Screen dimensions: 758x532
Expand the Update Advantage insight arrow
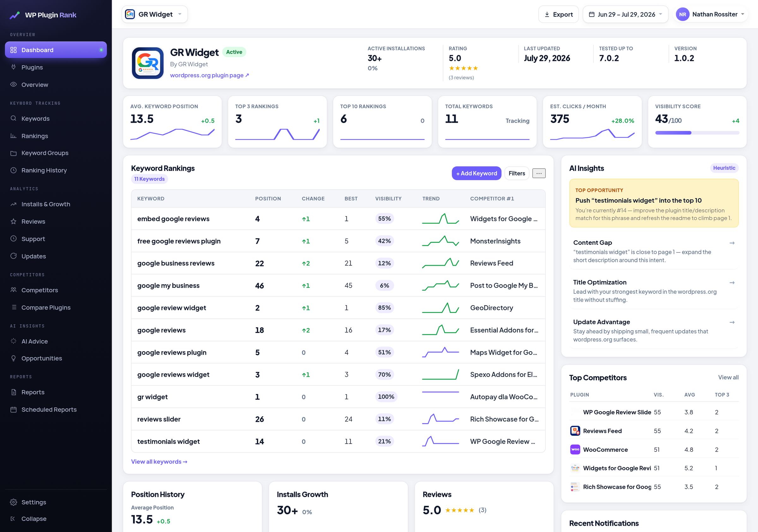pos(732,322)
